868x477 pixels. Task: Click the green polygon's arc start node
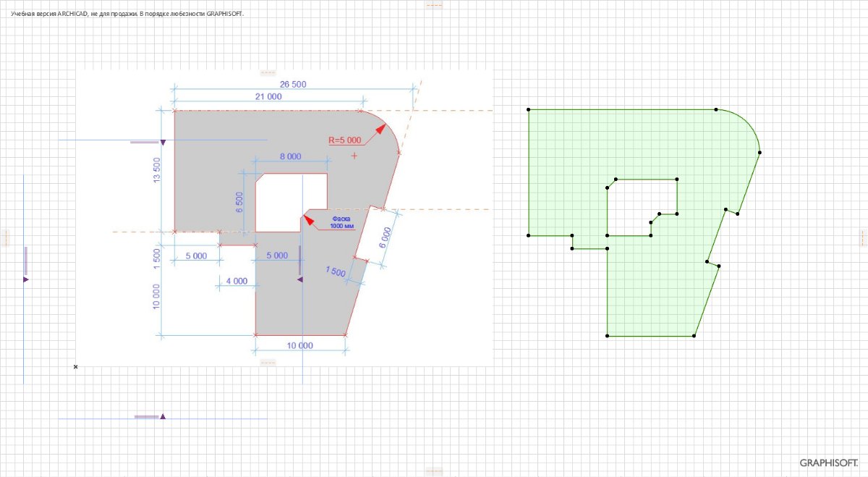click(716, 110)
